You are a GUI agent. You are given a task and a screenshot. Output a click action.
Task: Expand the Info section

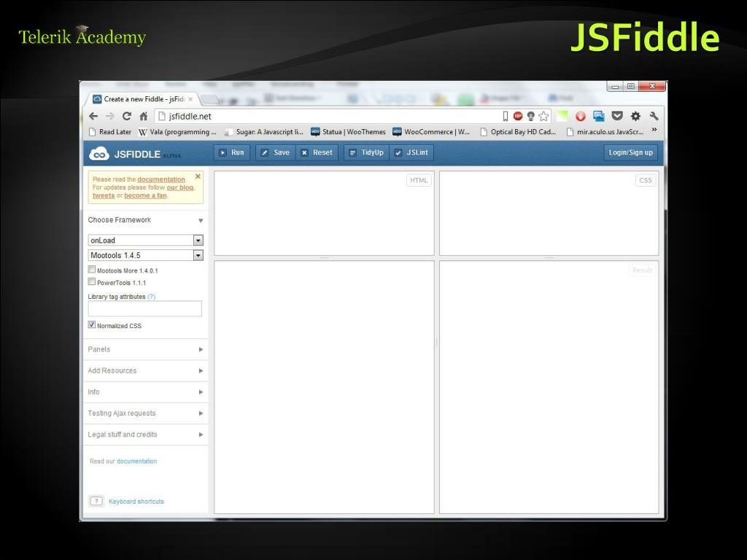point(146,392)
